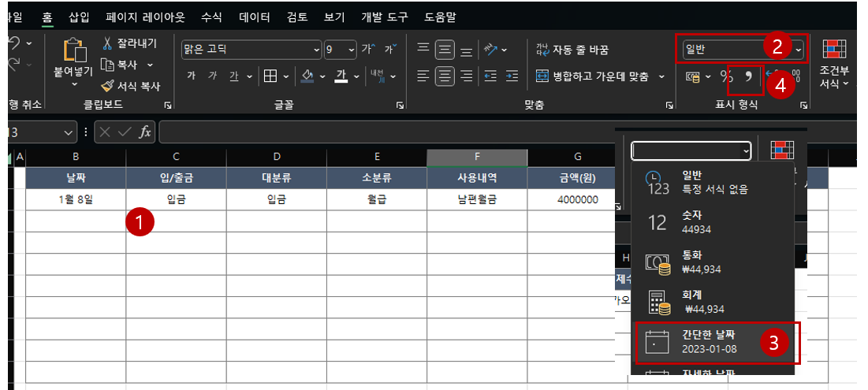The width and height of the screenshot is (868, 390).
Task: Open the Help (도움말) tab
Action: coord(440,17)
